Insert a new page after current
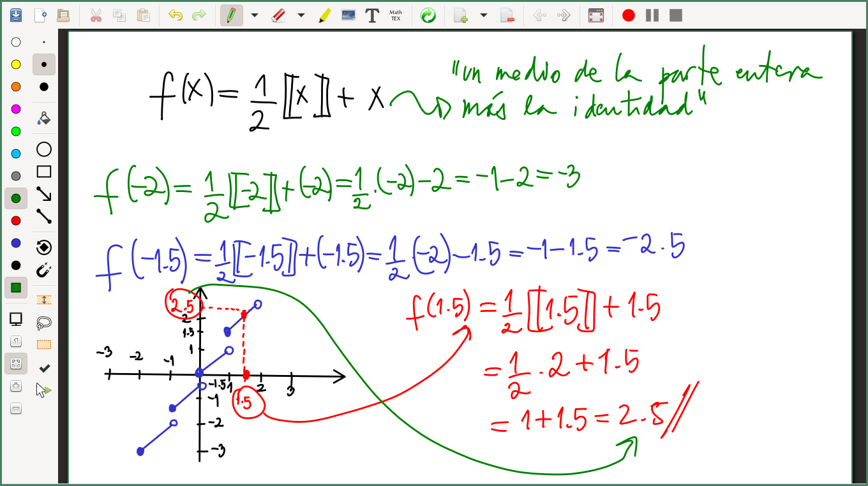Viewport: 868px width, 486px height. tap(461, 15)
